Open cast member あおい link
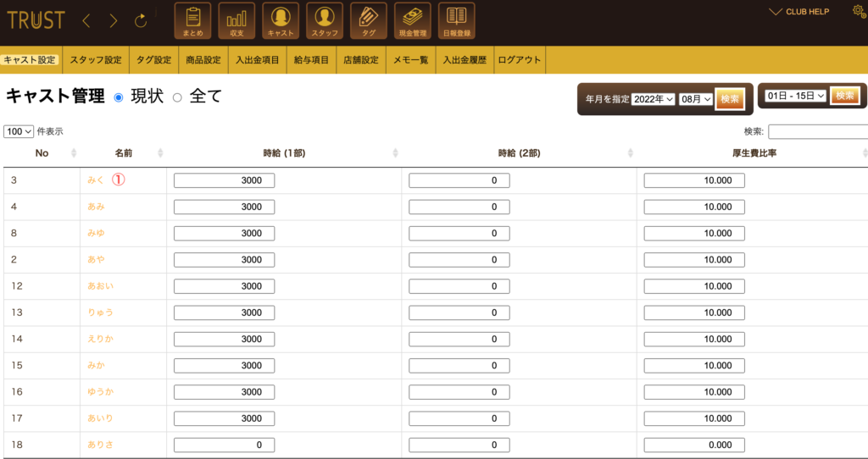 (100, 286)
